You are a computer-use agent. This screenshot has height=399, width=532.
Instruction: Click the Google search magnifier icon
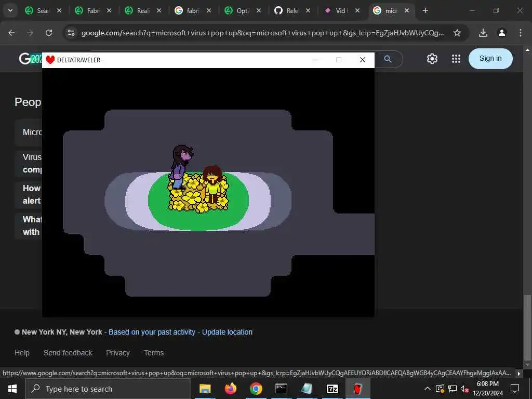[388, 59]
